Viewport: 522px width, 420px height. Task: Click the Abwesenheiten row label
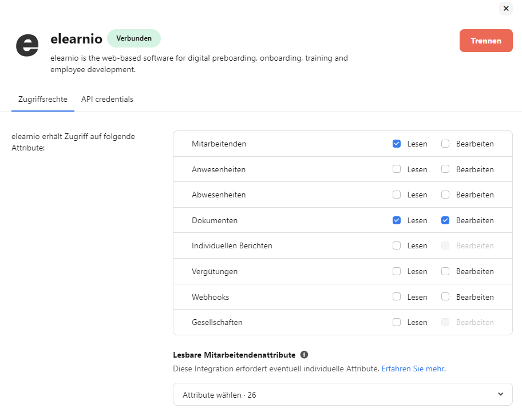coord(219,195)
